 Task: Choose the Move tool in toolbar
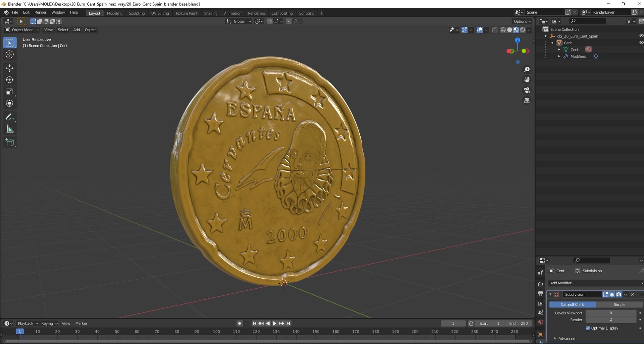pyautogui.click(x=9, y=68)
